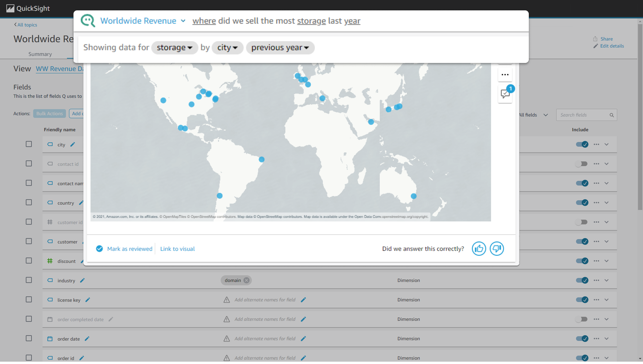Open the three-dot visual options menu
The height and width of the screenshot is (364, 643).
tap(505, 75)
